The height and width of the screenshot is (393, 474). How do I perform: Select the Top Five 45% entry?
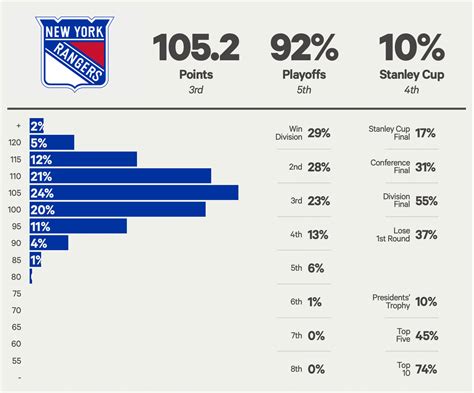click(417, 335)
